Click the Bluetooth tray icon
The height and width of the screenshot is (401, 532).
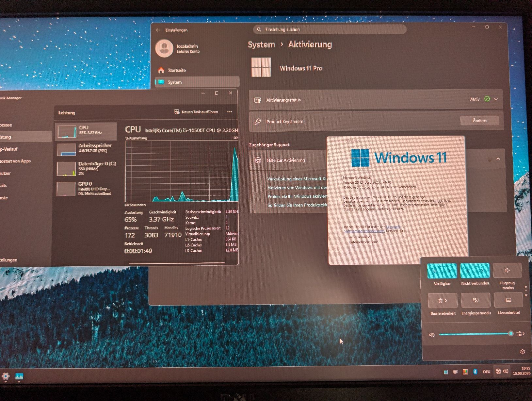click(476, 372)
